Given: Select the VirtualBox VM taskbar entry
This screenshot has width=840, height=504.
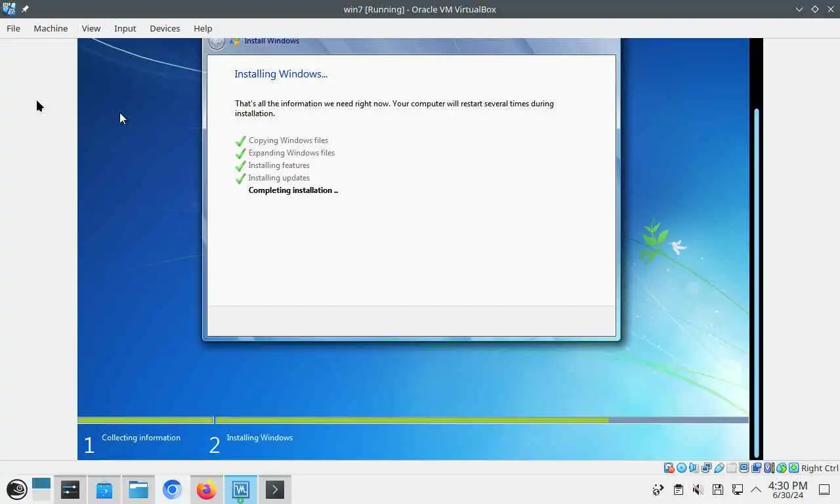Looking at the screenshot, I should click(241, 490).
